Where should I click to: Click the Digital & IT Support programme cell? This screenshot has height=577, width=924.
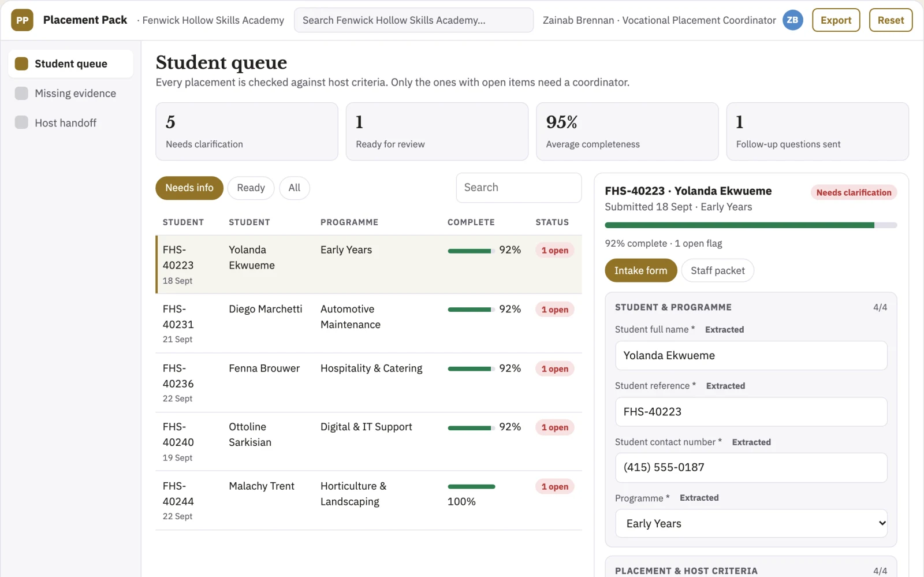366,427
